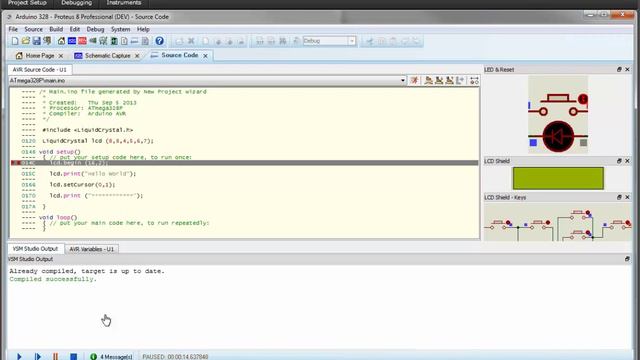Stop the simulation
640x360 pixels.
[73, 356]
